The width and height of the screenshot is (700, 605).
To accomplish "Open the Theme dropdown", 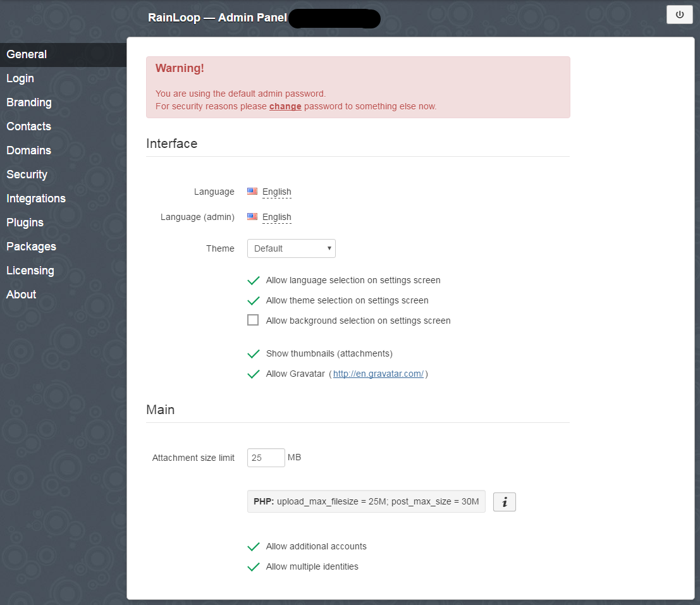I will click(291, 248).
